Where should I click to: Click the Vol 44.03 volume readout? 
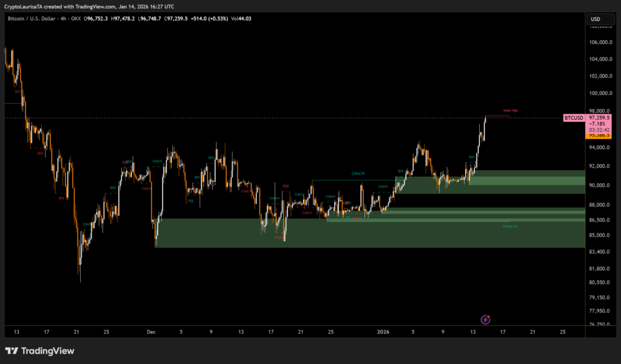241,19
